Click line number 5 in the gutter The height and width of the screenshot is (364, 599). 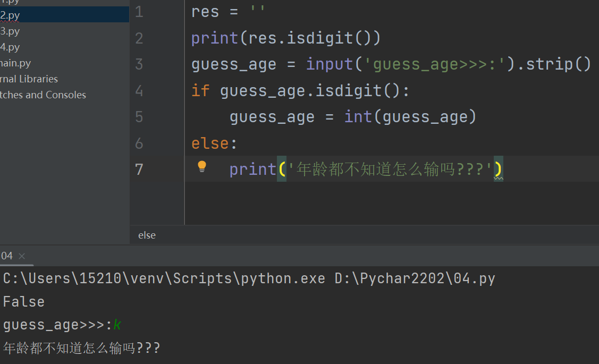click(x=139, y=117)
